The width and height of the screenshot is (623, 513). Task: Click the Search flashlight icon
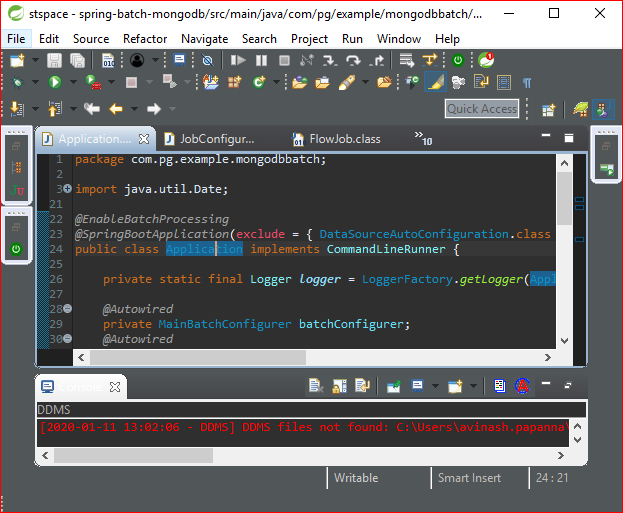pyautogui.click(x=346, y=83)
